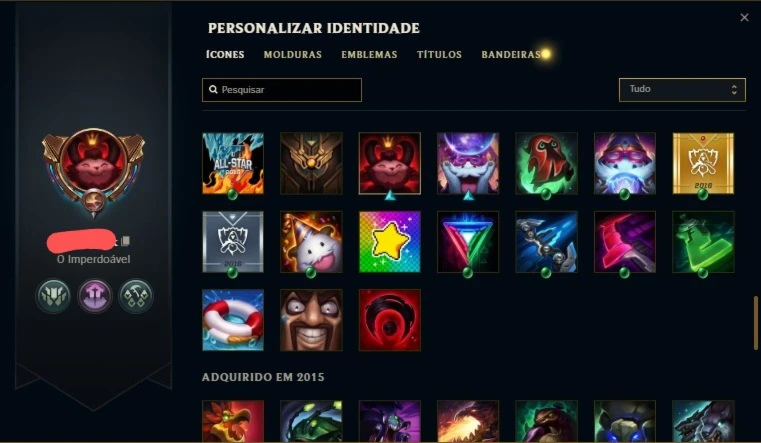Screen dimensions: 761x443
Task: Click the vertical scrollbar thumb
Action: [x=755, y=323]
